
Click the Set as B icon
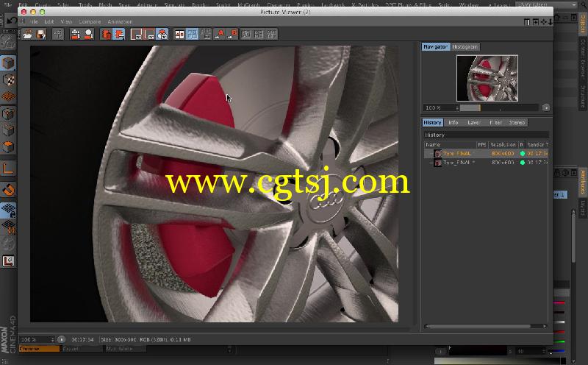click(232, 35)
